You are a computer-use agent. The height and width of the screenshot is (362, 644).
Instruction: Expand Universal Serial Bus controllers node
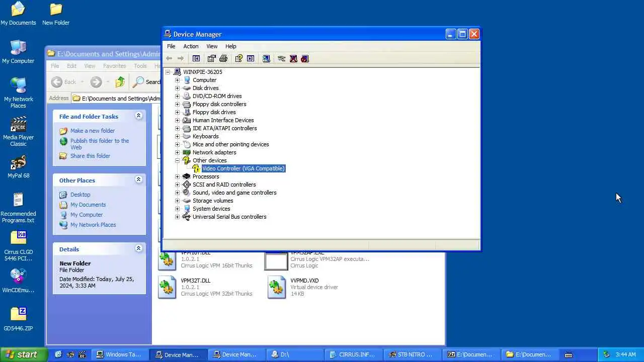pyautogui.click(x=177, y=217)
